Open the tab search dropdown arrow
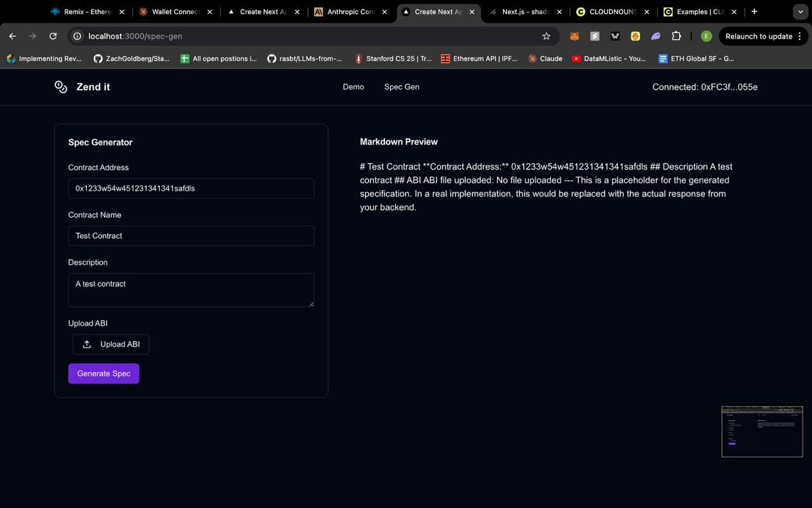Screen dimensions: 812x508 (800, 11)
